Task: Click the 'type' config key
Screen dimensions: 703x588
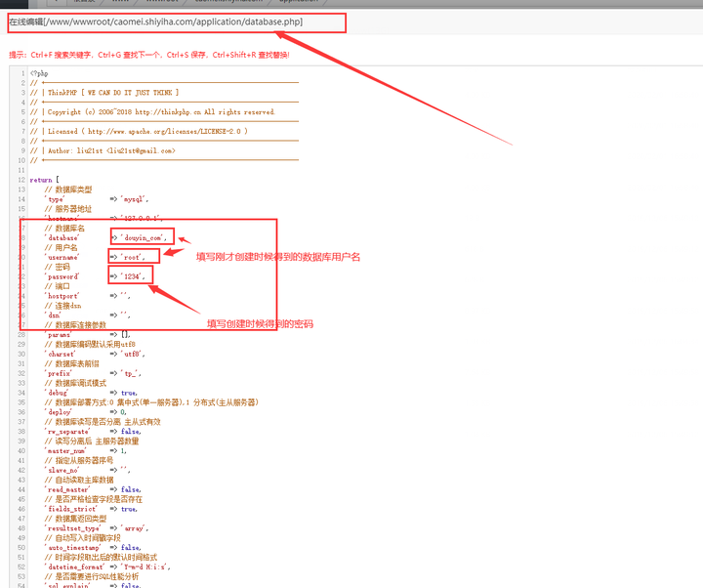Action: (55, 199)
